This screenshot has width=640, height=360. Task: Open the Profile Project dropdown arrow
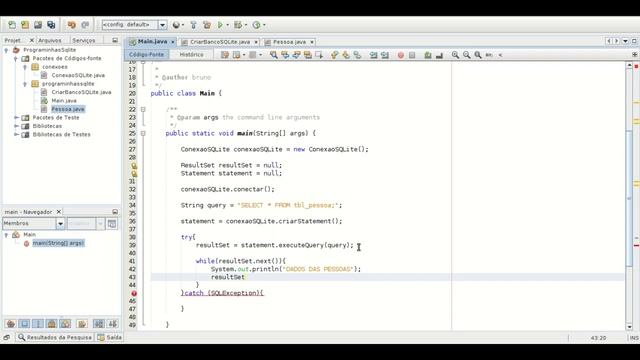click(264, 25)
